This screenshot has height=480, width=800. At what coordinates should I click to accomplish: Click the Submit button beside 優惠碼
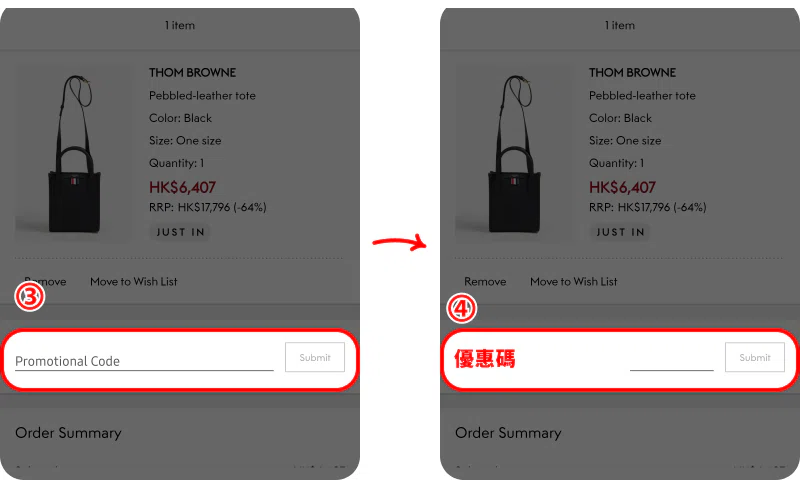755,358
